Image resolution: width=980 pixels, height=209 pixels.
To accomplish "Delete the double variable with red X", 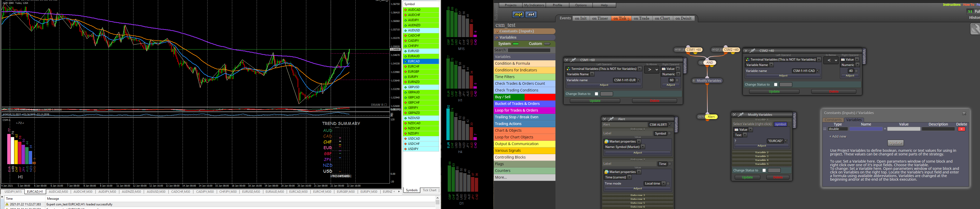I will (x=961, y=129).
